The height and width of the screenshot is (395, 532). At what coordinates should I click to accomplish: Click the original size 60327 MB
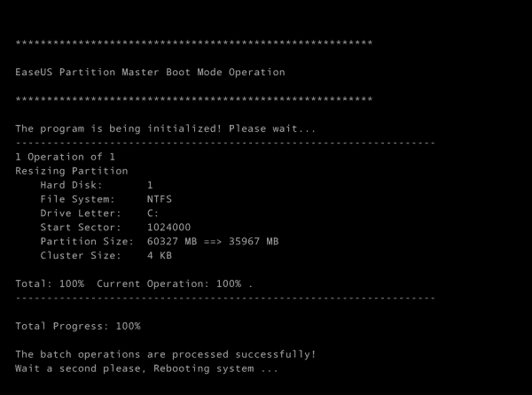pos(172,242)
